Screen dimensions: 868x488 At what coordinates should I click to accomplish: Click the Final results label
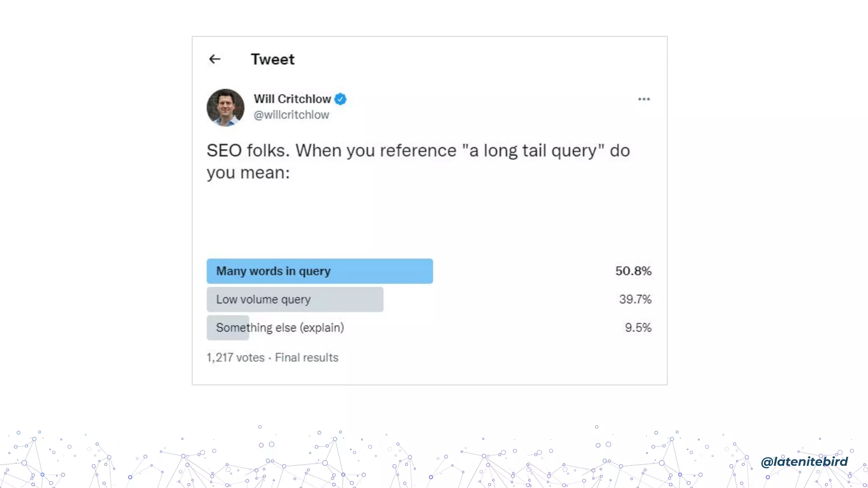tap(307, 358)
